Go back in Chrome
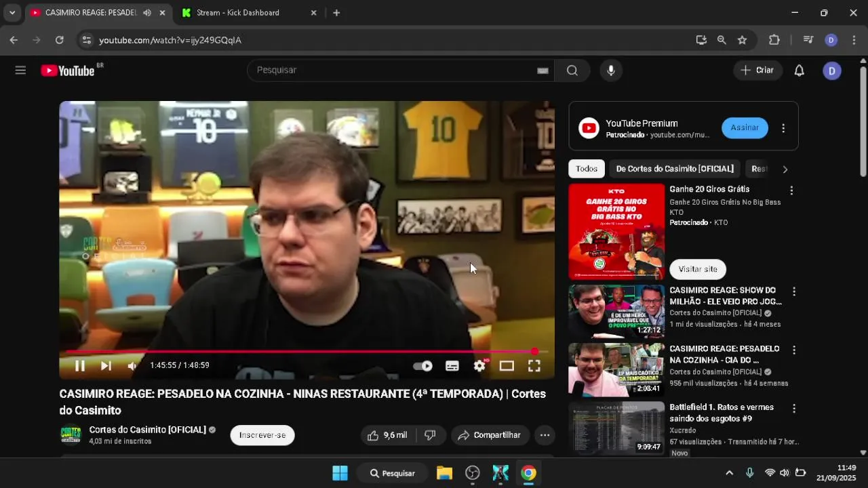 [14, 40]
